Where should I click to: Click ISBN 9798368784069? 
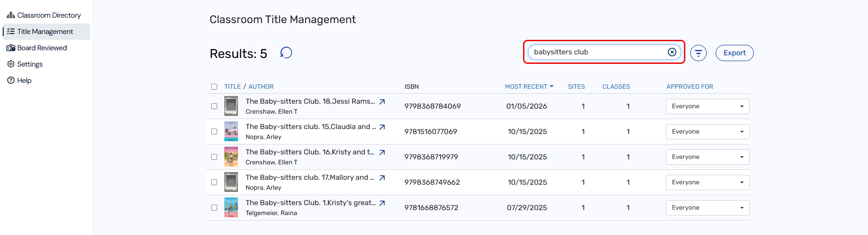pos(432,106)
